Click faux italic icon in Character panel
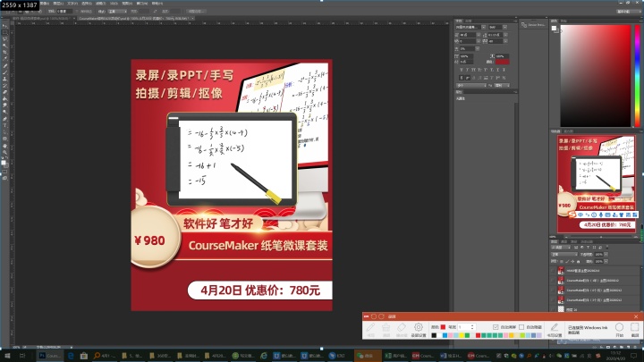 click(467, 70)
